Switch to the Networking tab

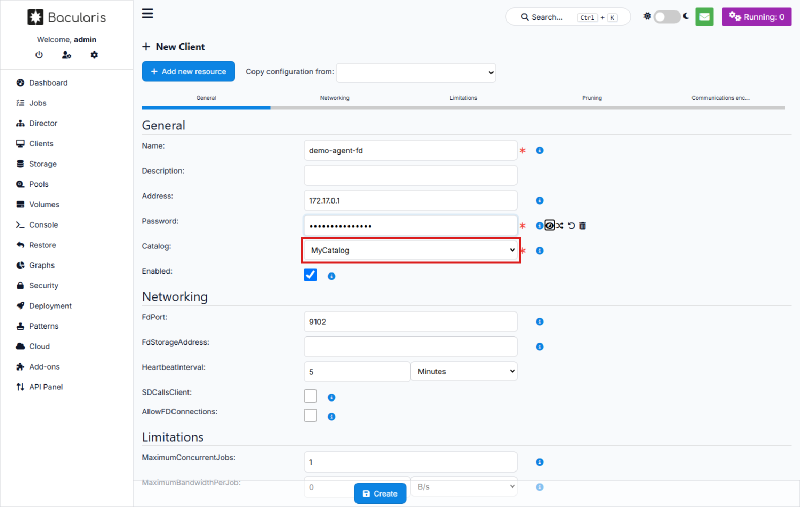pyautogui.click(x=335, y=98)
